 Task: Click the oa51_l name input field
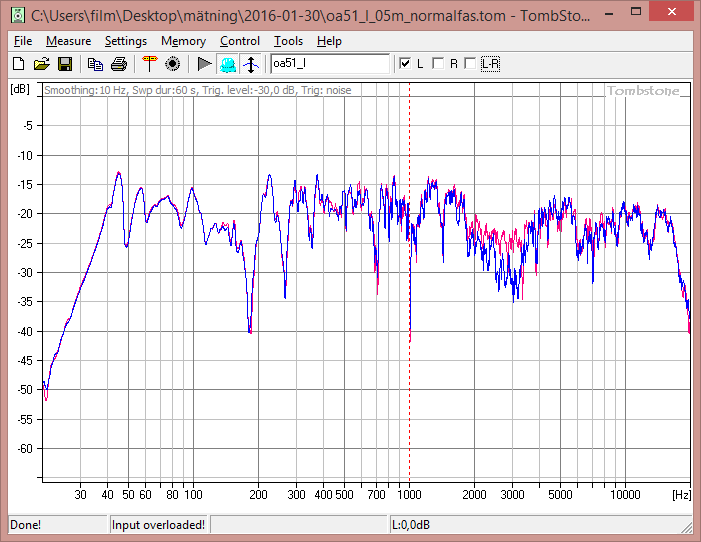[x=330, y=64]
